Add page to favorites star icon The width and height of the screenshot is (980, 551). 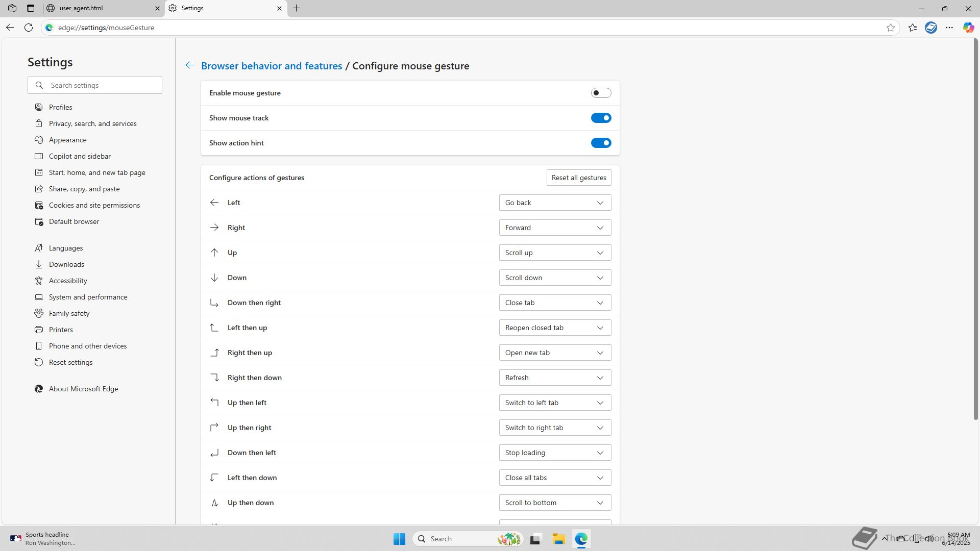pos(891,28)
